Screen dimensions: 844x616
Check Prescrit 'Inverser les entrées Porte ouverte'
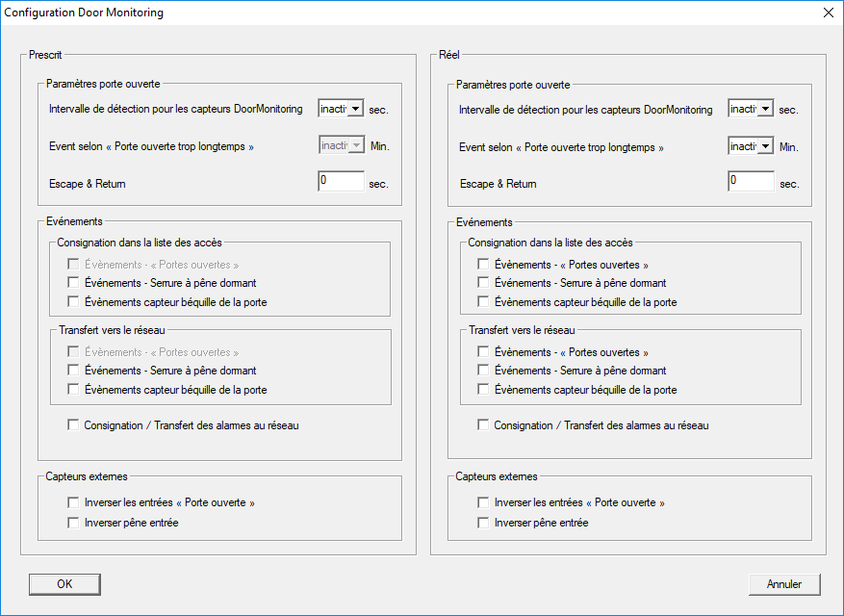pyautogui.click(x=73, y=502)
